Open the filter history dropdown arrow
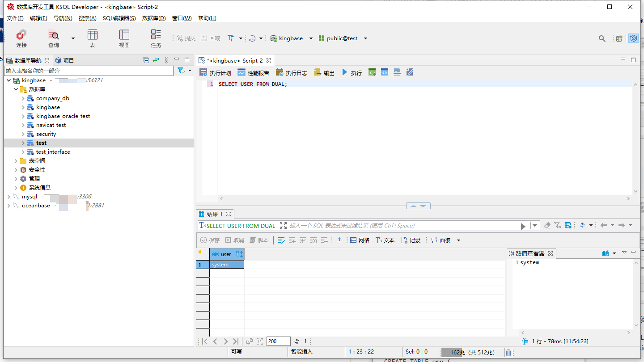 point(535,226)
